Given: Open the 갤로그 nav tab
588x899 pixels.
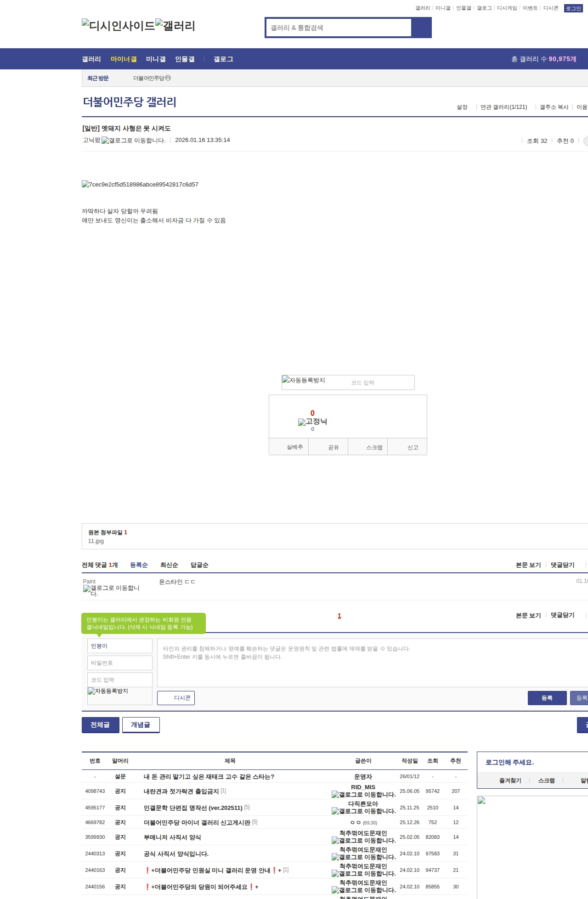Looking at the screenshot, I should [223, 59].
